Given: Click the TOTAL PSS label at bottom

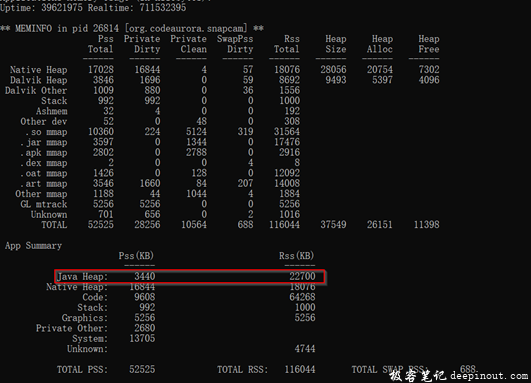Looking at the screenshot, I should tap(82, 369).
